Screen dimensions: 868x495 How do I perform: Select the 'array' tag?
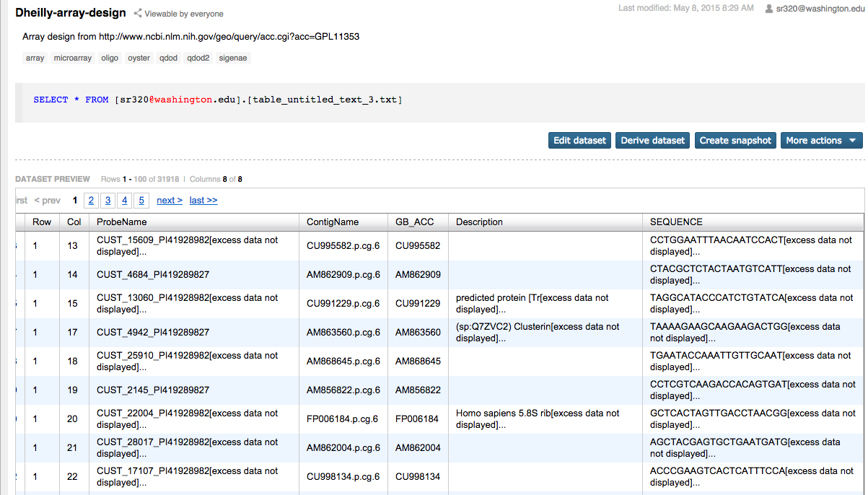pos(35,58)
